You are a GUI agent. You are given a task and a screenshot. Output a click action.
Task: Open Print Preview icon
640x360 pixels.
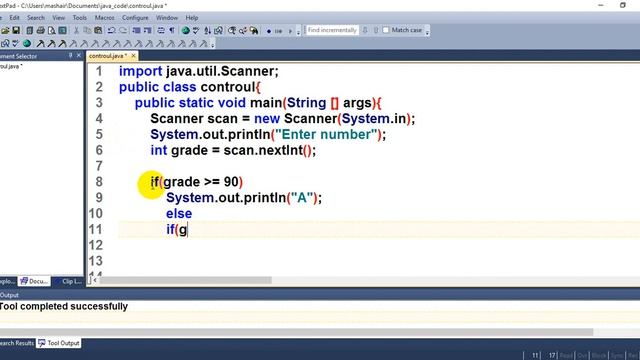click(51, 31)
